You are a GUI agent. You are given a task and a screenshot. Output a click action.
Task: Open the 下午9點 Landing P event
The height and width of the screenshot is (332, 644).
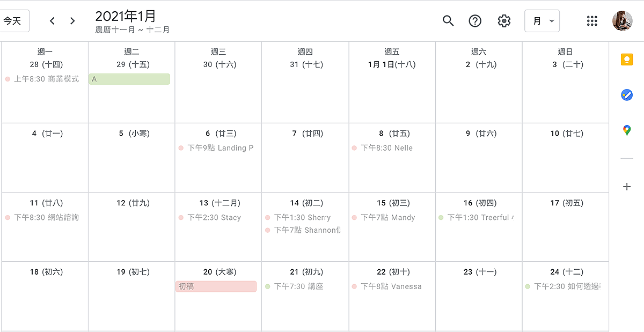[220, 148]
